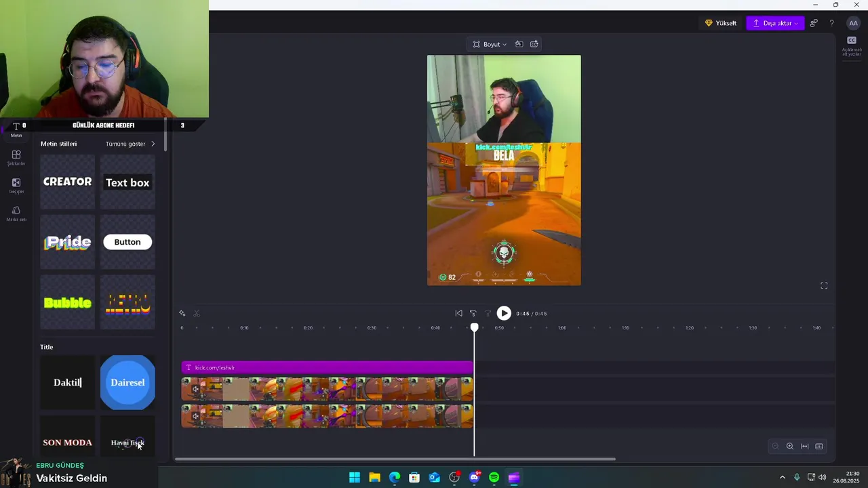Click the AI magic sparkle tool icon

click(182, 313)
